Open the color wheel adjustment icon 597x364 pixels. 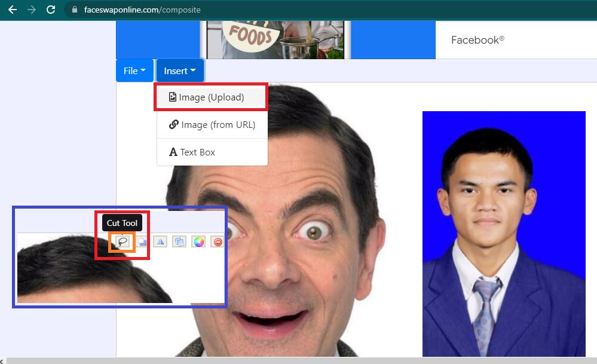tap(198, 242)
